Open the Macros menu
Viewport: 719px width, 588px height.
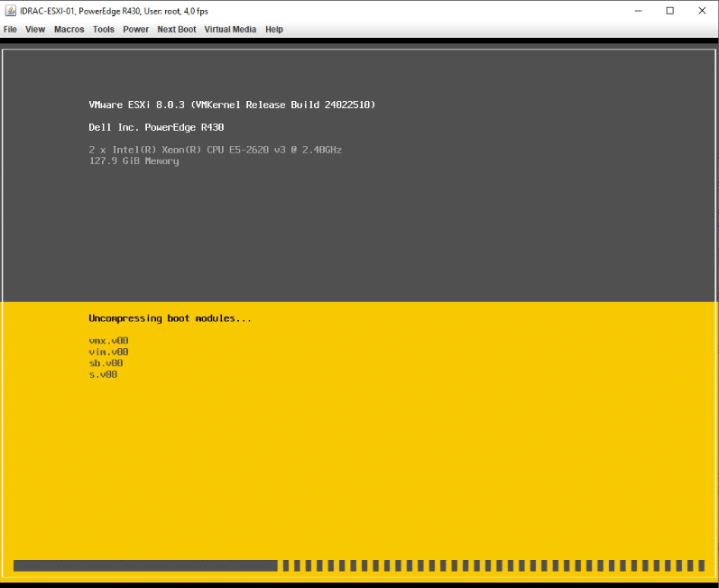tap(69, 30)
